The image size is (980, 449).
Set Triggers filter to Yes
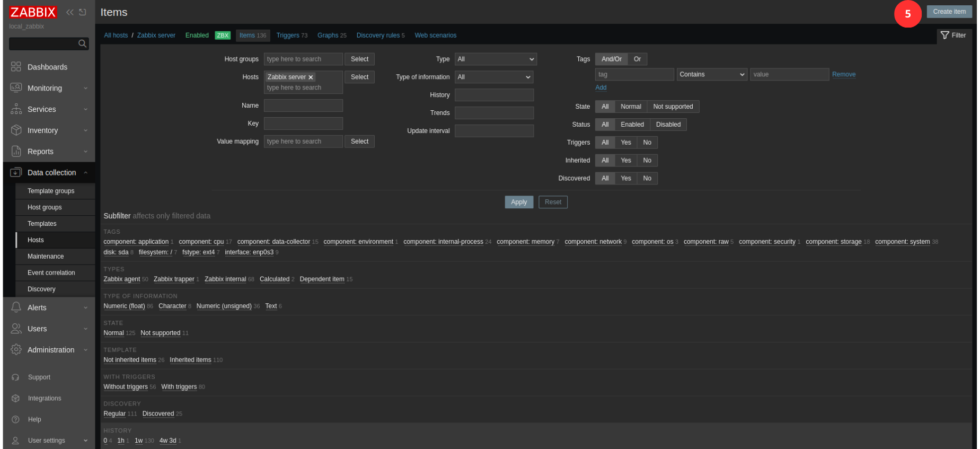click(625, 143)
